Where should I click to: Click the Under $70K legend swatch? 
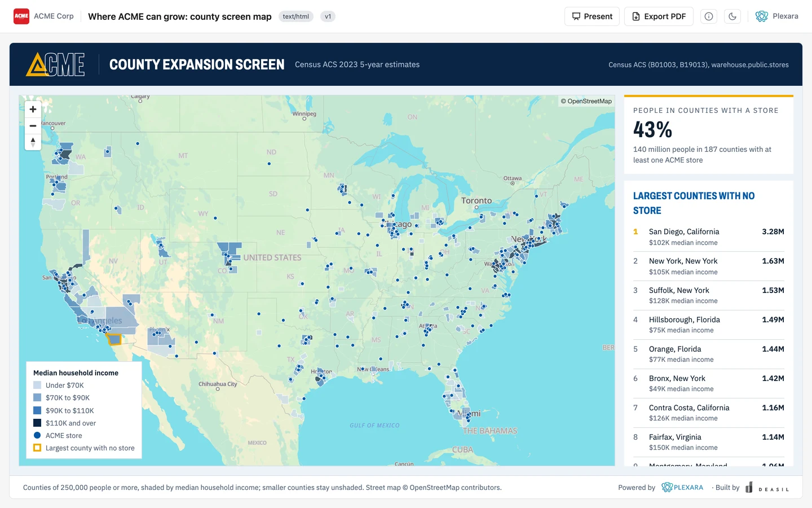coord(37,386)
